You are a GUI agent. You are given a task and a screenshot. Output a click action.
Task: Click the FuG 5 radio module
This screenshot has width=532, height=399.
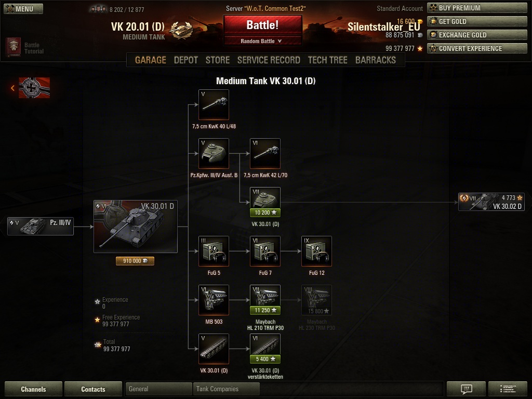click(x=214, y=251)
